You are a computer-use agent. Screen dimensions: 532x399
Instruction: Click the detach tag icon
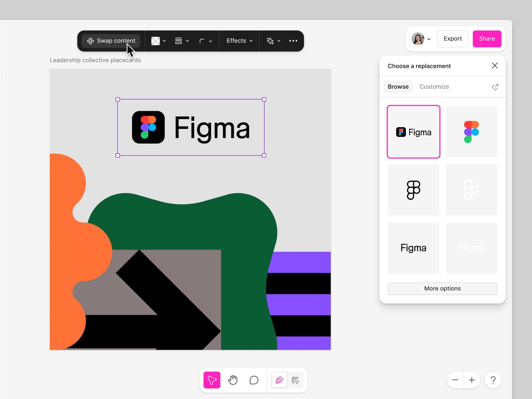click(495, 87)
